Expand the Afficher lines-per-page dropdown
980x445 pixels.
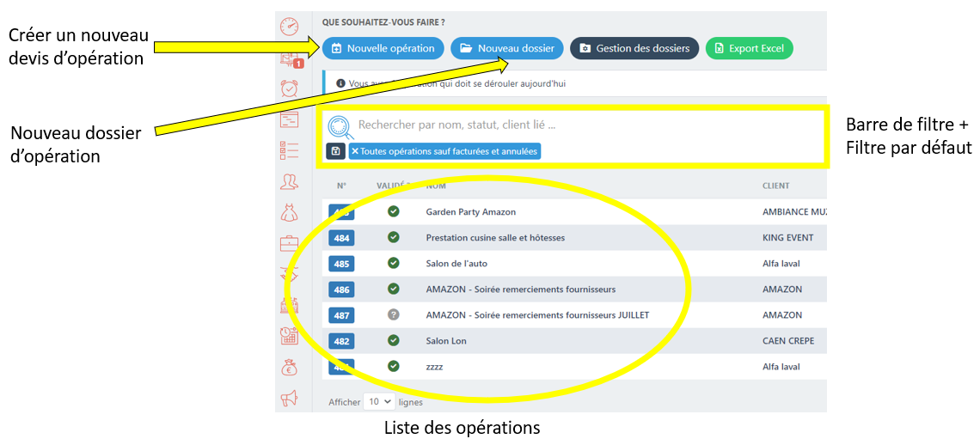click(x=379, y=401)
